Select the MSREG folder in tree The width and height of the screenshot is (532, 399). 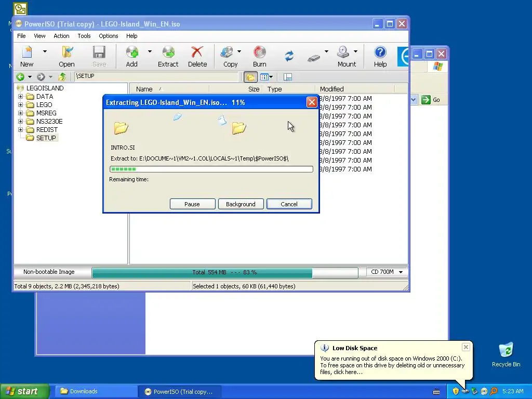click(46, 113)
